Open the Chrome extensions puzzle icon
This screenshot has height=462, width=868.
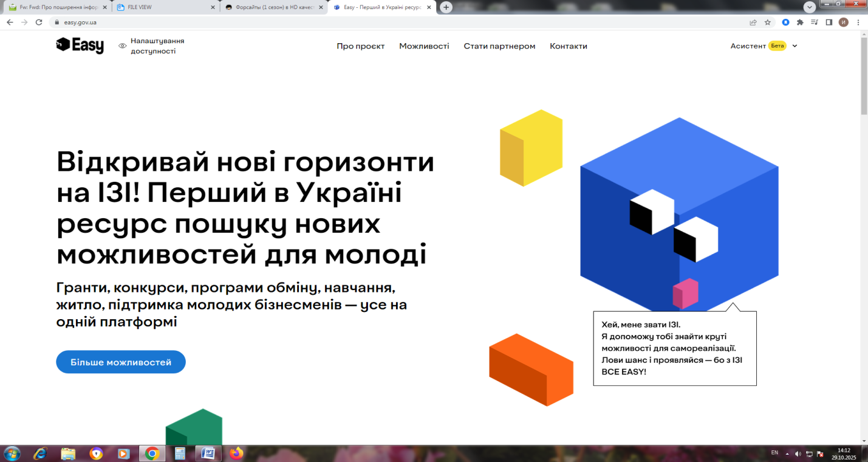pyautogui.click(x=800, y=22)
